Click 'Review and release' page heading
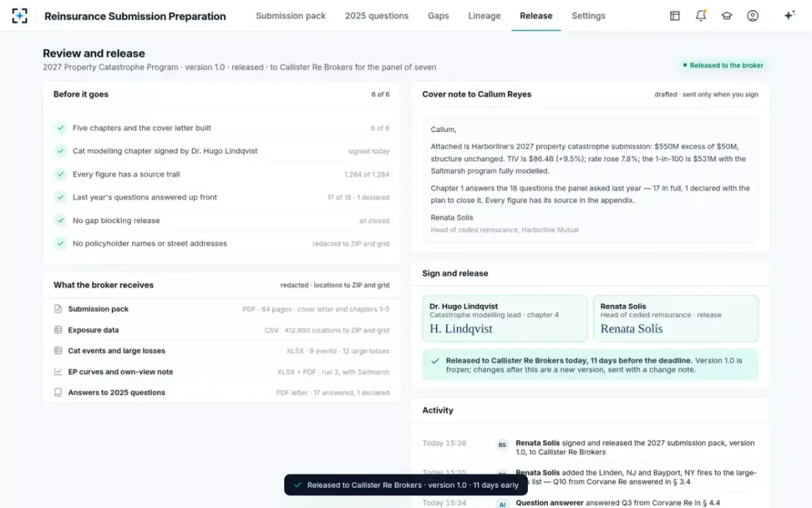Viewport: 812px width, 508px height. [93, 54]
